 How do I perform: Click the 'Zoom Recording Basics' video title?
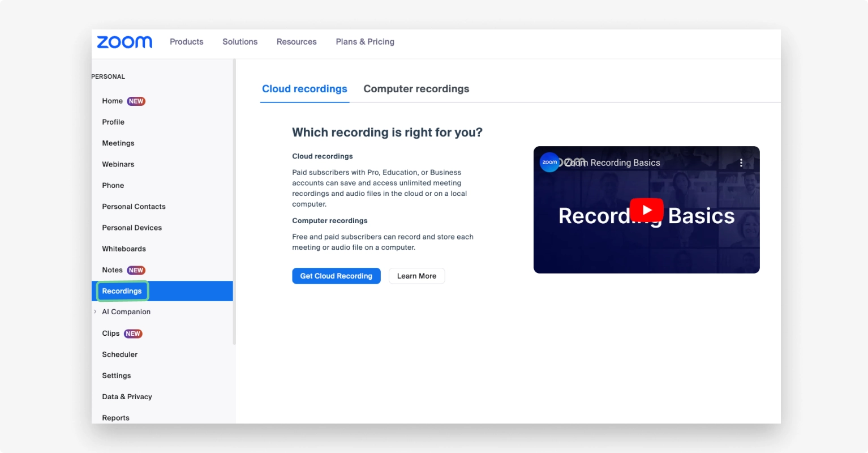pos(612,163)
